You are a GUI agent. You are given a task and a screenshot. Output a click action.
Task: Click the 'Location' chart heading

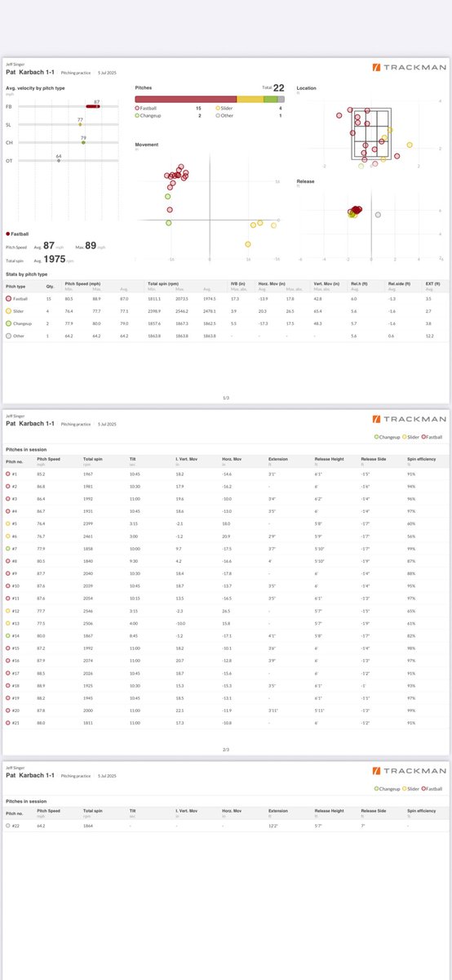[307, 88]
